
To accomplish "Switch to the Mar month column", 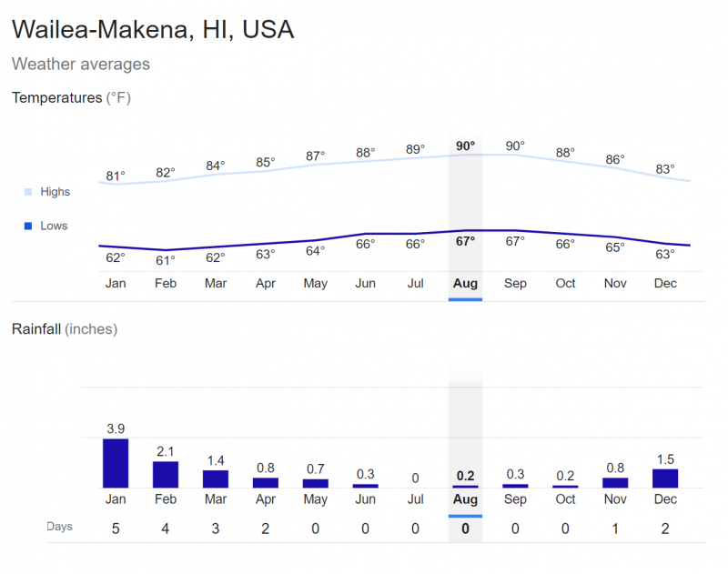I will (x=216, y=283).
